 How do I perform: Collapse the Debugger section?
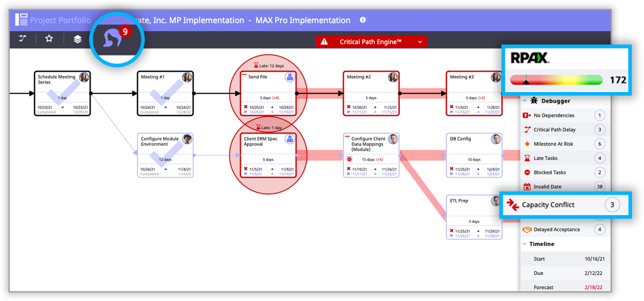pos(525,100)
